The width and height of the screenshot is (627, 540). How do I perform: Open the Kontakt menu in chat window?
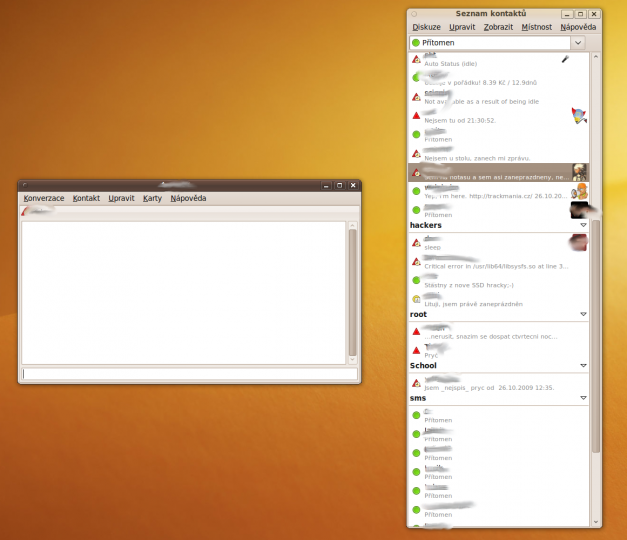coord(86,198)
